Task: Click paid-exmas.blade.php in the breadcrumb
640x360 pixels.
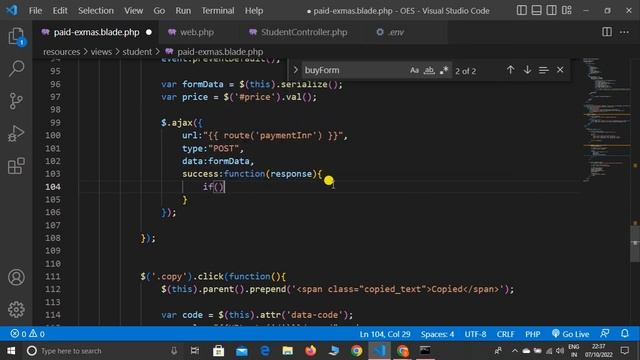Action: pyautogui.click(x=220, y=52)
